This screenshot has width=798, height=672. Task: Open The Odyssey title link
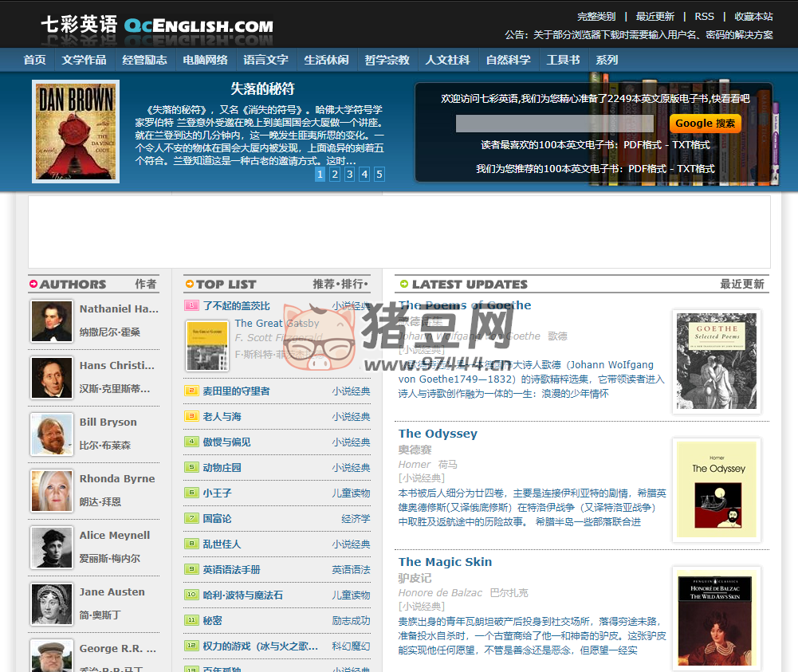(x=438, y=434)
